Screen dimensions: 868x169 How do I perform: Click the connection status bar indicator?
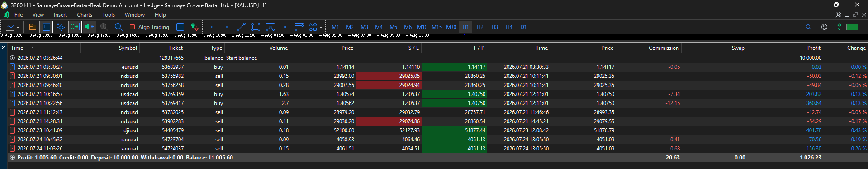point(855,27)
